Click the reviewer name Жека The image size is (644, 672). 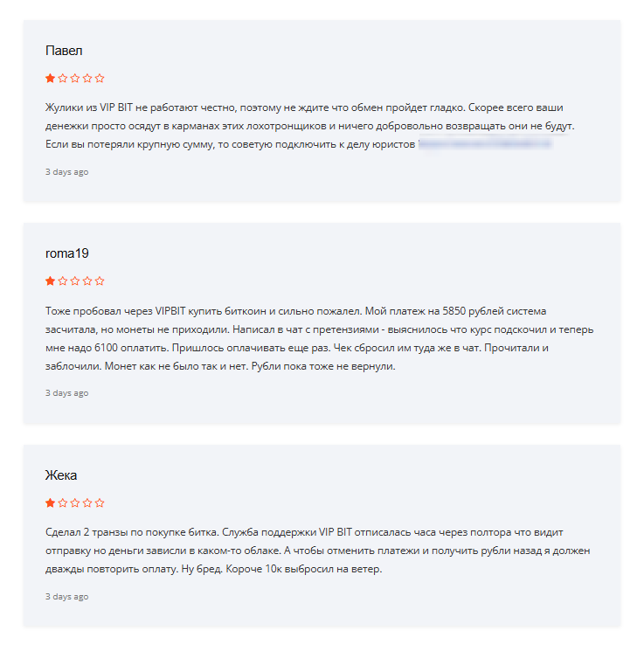(61, 475)
